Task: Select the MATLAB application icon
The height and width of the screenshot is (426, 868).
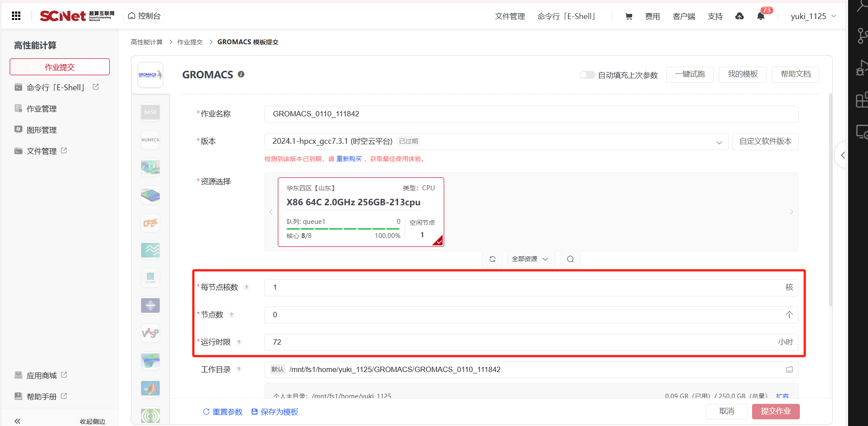Action: tap(150, 388)
